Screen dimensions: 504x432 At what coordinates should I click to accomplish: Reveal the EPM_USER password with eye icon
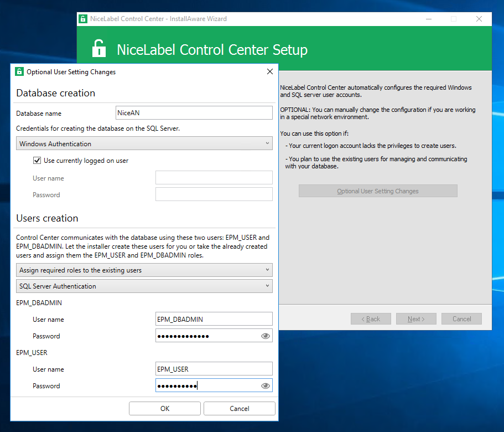(266, 386)
